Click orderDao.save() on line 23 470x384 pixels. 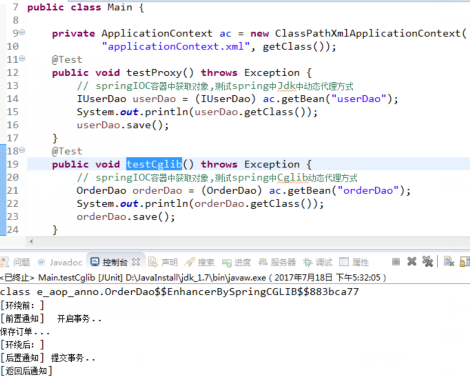tap(126, 217)
